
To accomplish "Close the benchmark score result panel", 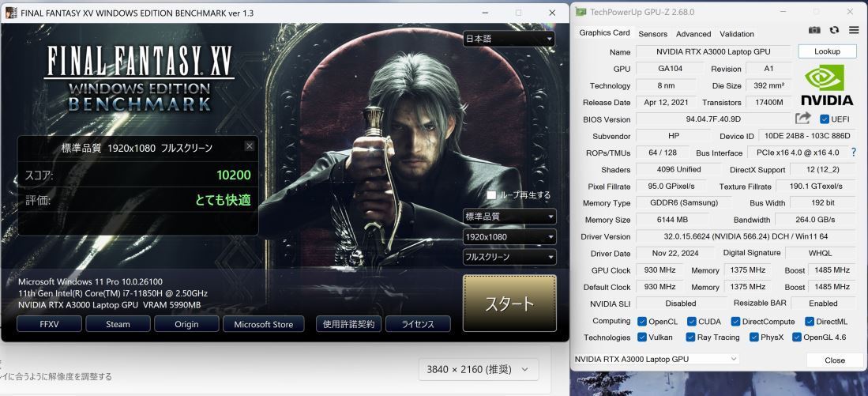I will pos(250,146).
